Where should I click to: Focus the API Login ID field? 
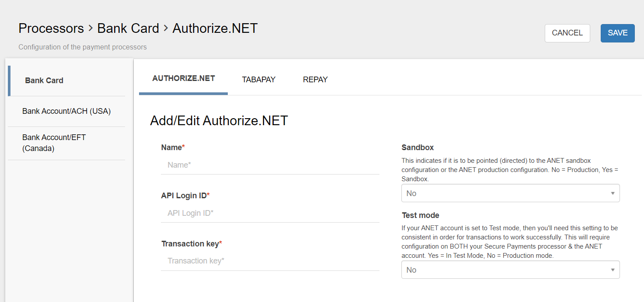coord(270,213)
